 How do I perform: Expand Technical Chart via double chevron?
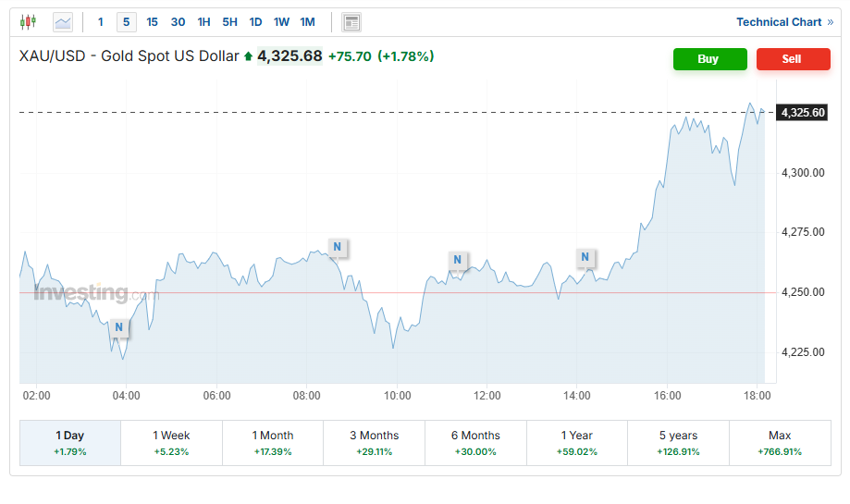tap(830, 22)
